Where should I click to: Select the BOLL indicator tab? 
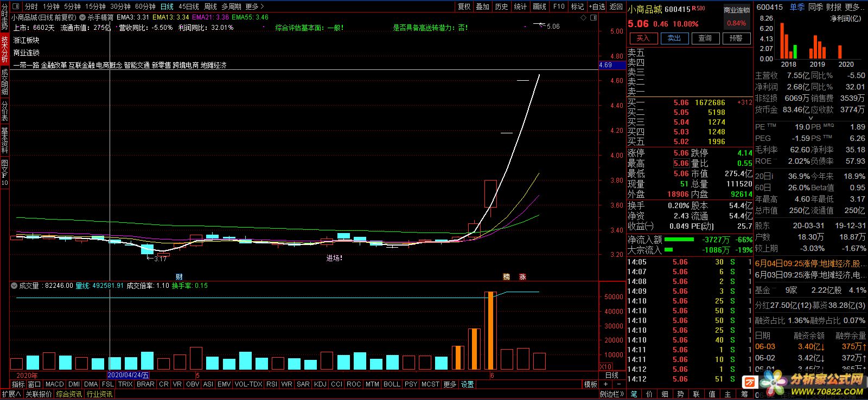(392, 384)
